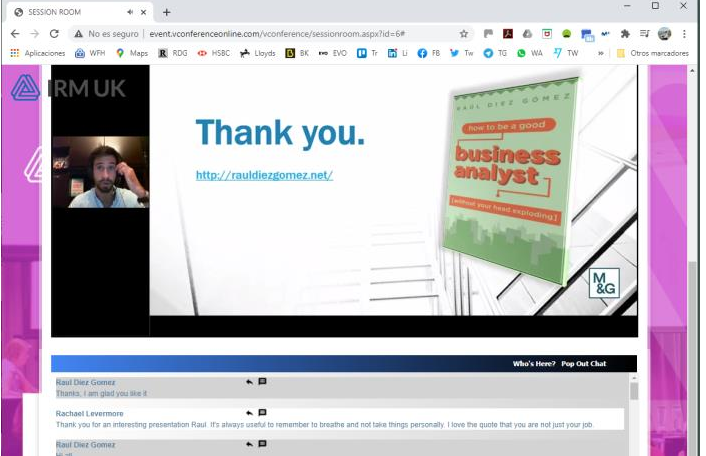The height and width of the screenshot is (456, 706).
Task: Open the Telegram 'TG' bookmark
Action: 495,53
